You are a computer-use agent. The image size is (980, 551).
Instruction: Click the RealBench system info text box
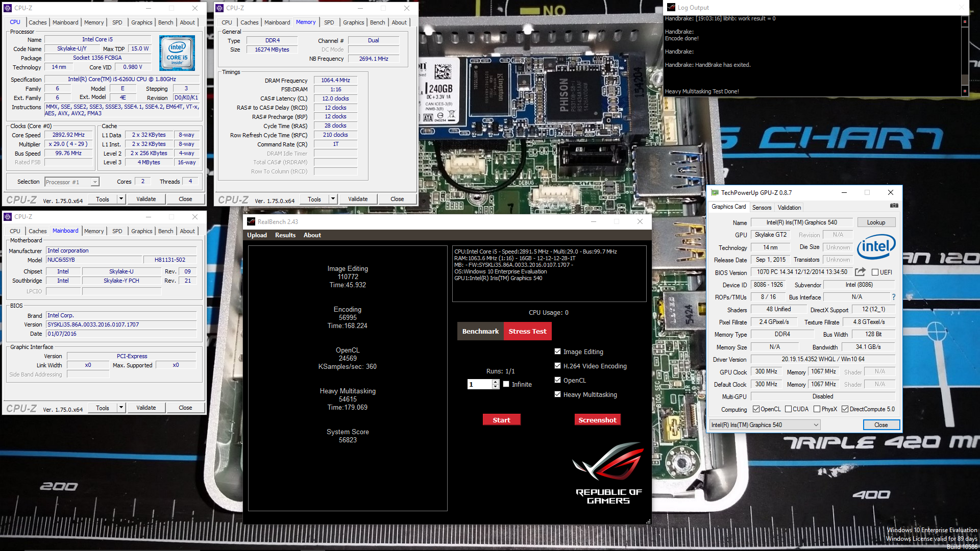pyautogui.click(x=549, y=274)
